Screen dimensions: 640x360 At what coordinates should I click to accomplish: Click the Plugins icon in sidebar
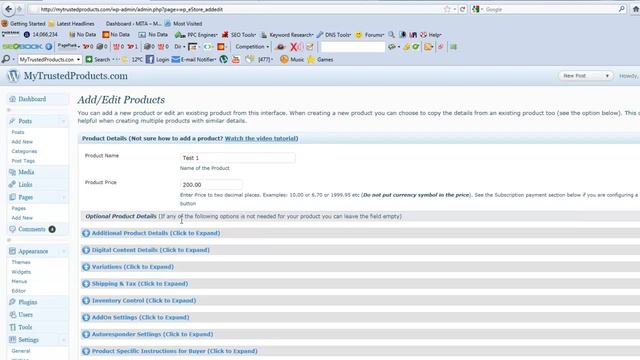click(x=12, y=302)
